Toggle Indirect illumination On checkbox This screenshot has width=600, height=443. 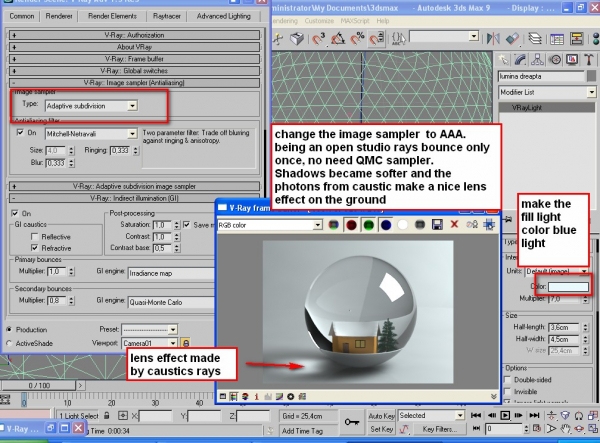(x=15, y=213)
